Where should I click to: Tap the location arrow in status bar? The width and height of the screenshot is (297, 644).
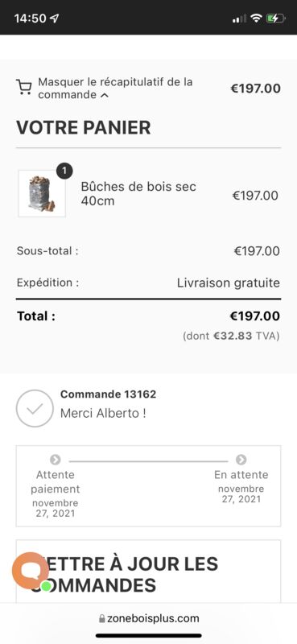[54, 19]
